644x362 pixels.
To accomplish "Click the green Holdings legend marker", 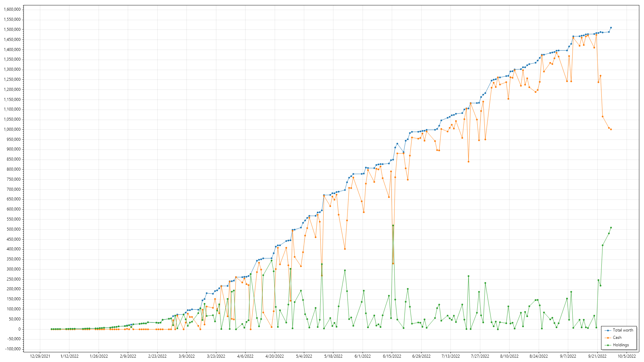I will (x=608, y=345).
